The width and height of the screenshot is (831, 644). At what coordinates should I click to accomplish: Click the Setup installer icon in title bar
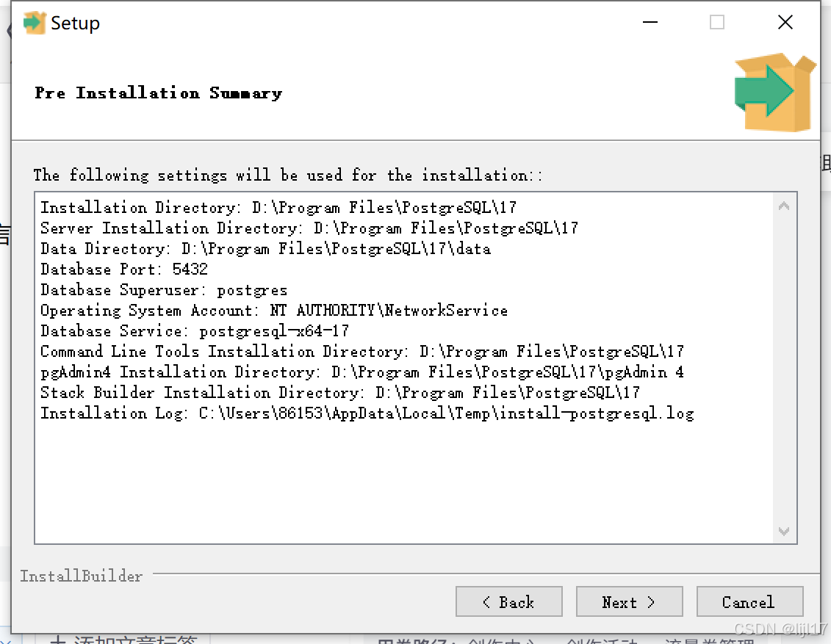[x=35, y=23]
